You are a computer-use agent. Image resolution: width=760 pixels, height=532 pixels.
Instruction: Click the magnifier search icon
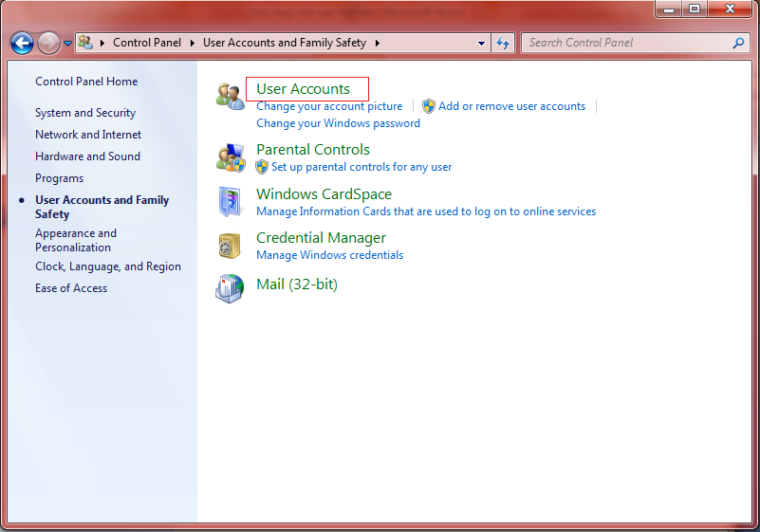pos(738,43)
